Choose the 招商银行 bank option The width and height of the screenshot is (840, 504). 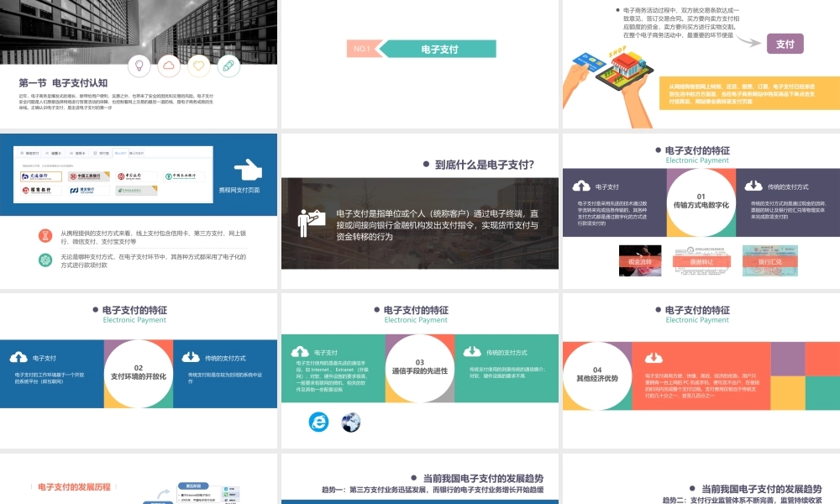42,191
